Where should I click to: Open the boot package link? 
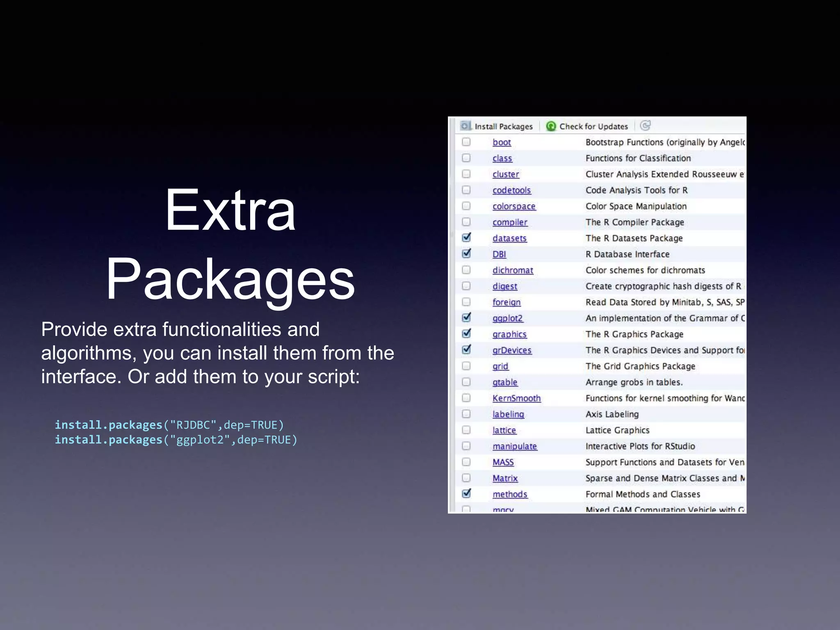pyautogui.click(x=502, y=142)
